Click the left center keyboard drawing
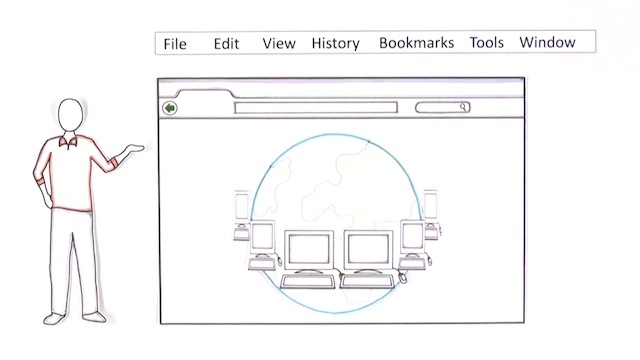The width and height of the screenshot is (640, 360). pos(308,281)
